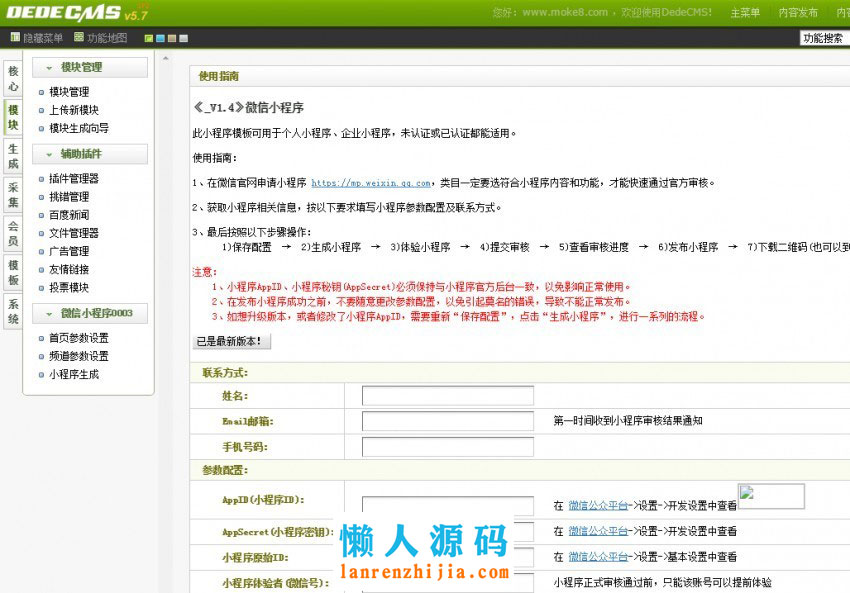Open 挑错管理 in sidebar
The height and width of the screenshot is (593, 850).
coord(69,197)
